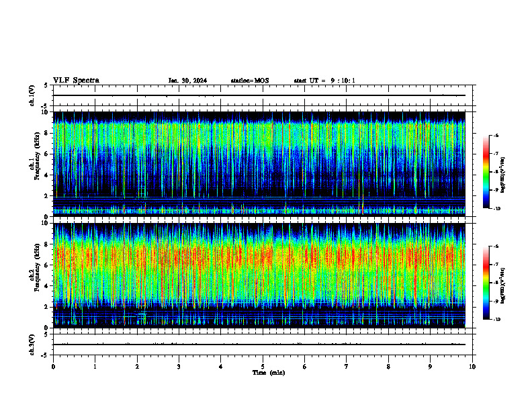Click the "-10" label on ch.1 color bar
The image size is (532, 411).
coord(496,209)
